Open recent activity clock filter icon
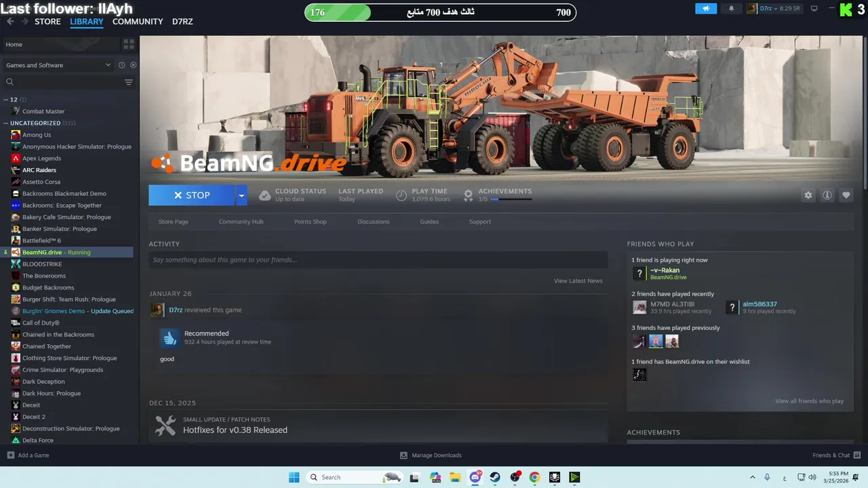The height and width of the screenshot is (488, 868). pyautogui.click(x=122, y=65)
